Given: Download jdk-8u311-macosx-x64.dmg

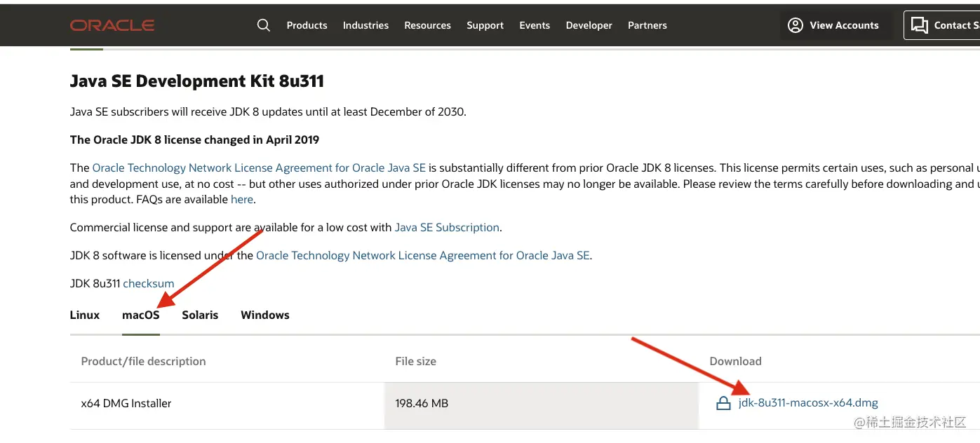Looking at the screenshot, I should point(808,403).
